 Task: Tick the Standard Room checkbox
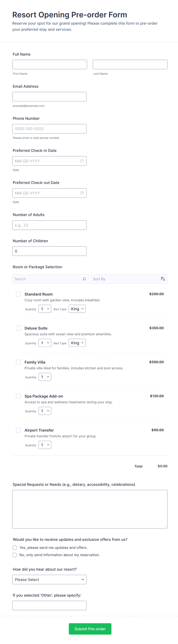19,294
